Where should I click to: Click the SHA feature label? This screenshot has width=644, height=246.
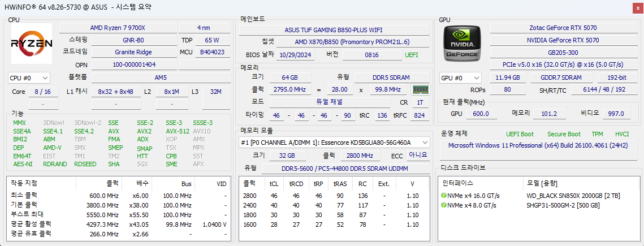coord(114,164)
